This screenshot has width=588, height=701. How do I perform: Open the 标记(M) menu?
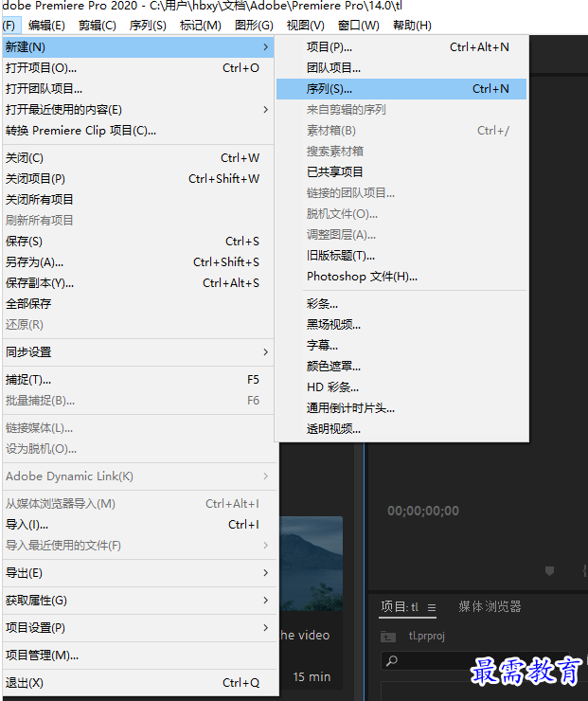[x=200, y=26]
